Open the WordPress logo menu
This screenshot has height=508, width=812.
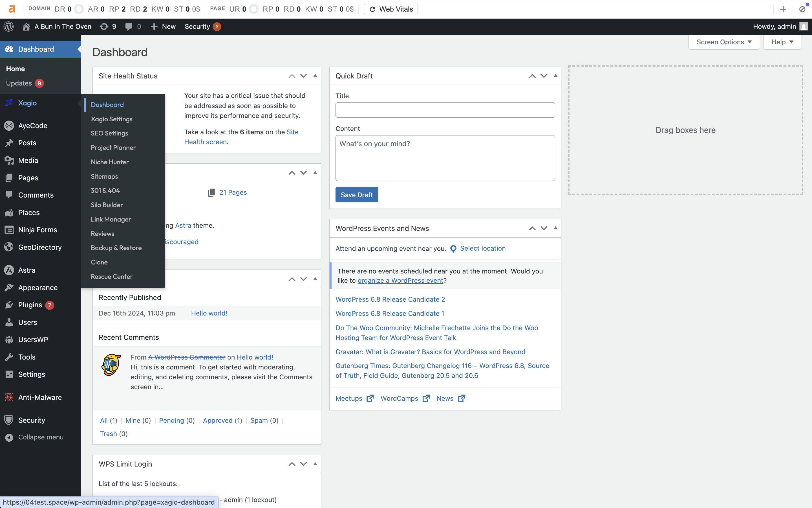pos(9,27)
